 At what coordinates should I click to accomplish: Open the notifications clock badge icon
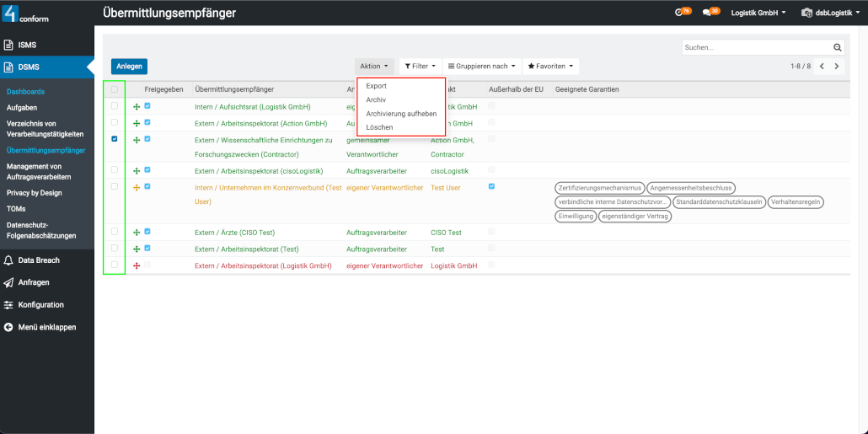pos(682,13)
